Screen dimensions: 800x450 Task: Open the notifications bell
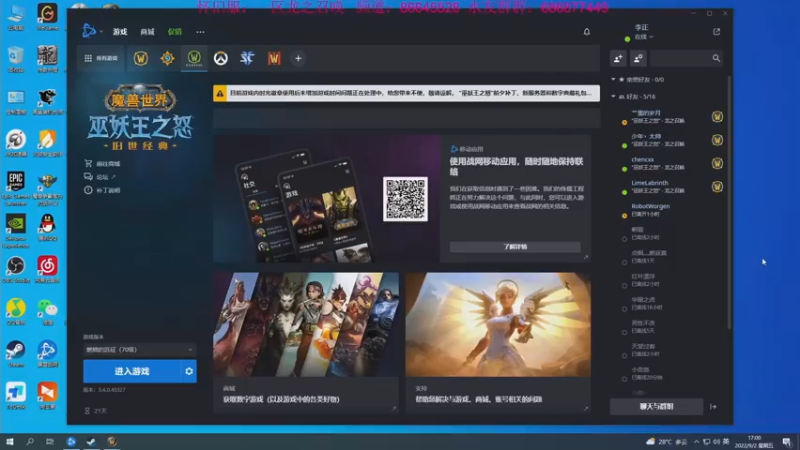[587, 32]
